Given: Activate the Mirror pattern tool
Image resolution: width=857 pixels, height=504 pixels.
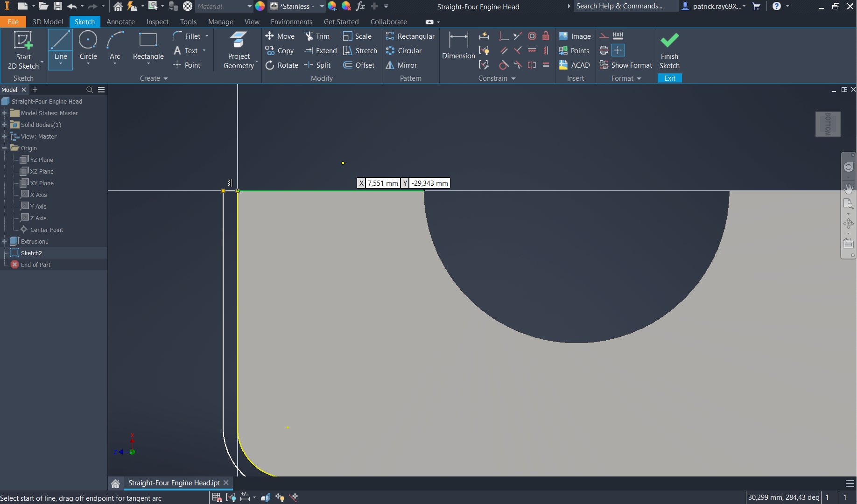Looking at the screenshot, I should point(401,65).
